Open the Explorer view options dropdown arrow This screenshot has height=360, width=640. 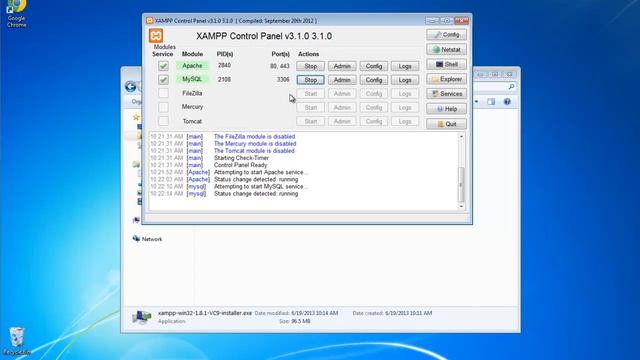click(x=476, y=102)
